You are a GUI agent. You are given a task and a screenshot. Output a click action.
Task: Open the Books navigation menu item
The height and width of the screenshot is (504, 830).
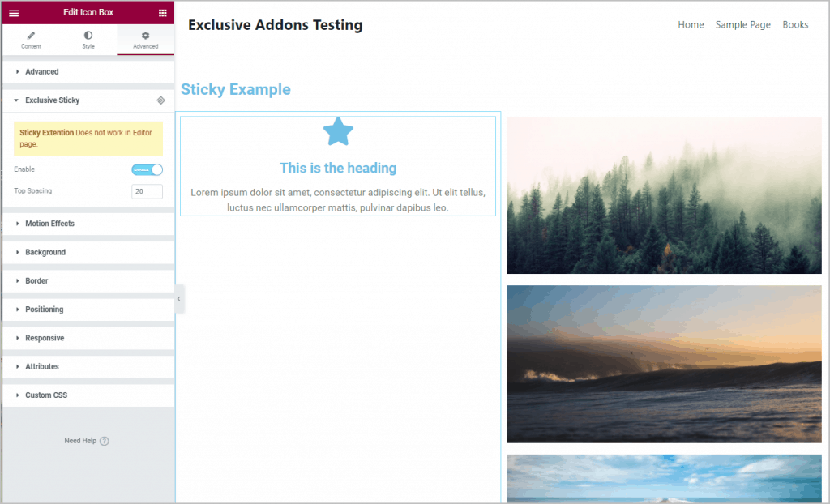pos(795,24)
